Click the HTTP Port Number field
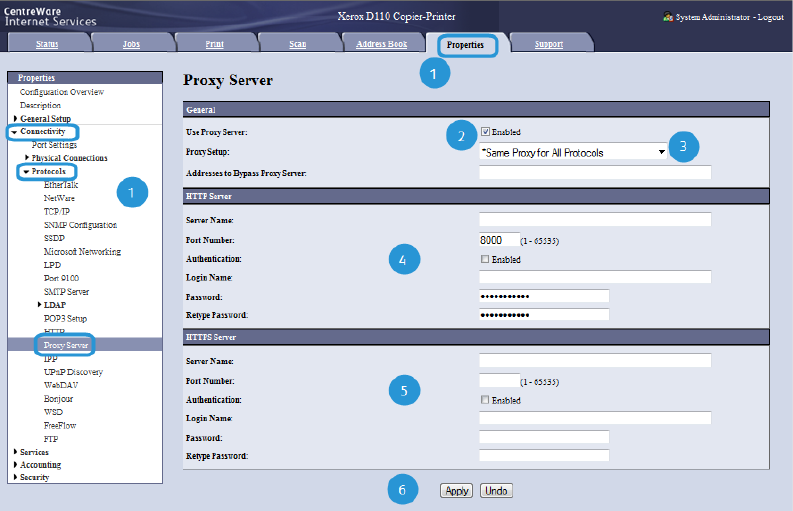This screenshot has height=511, width=793. click(x=499, y=240)
